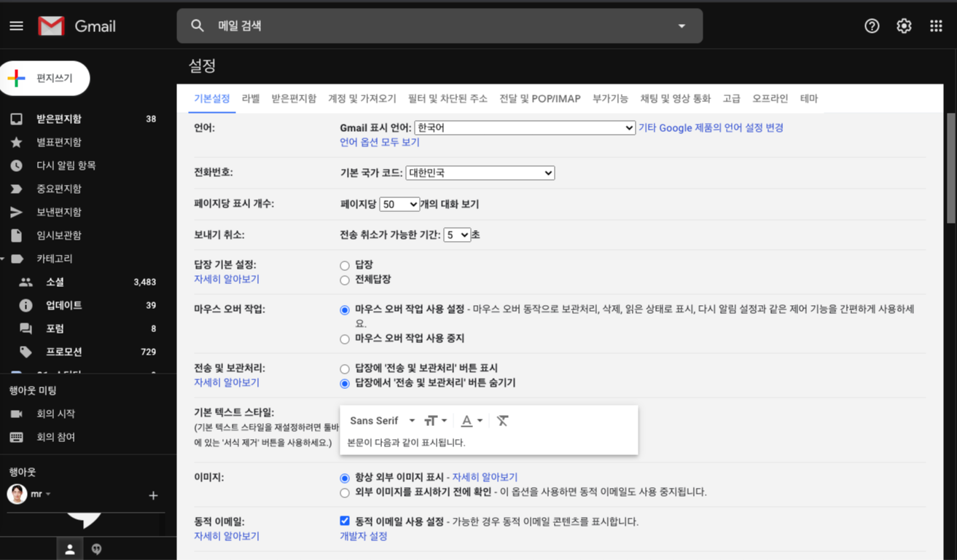Click the search magnifier icon

pos(198,25)
